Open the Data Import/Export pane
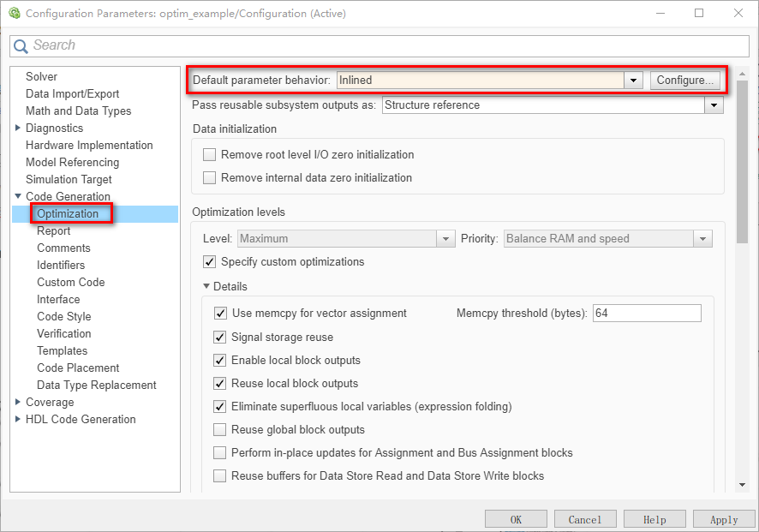 (72, 94)
